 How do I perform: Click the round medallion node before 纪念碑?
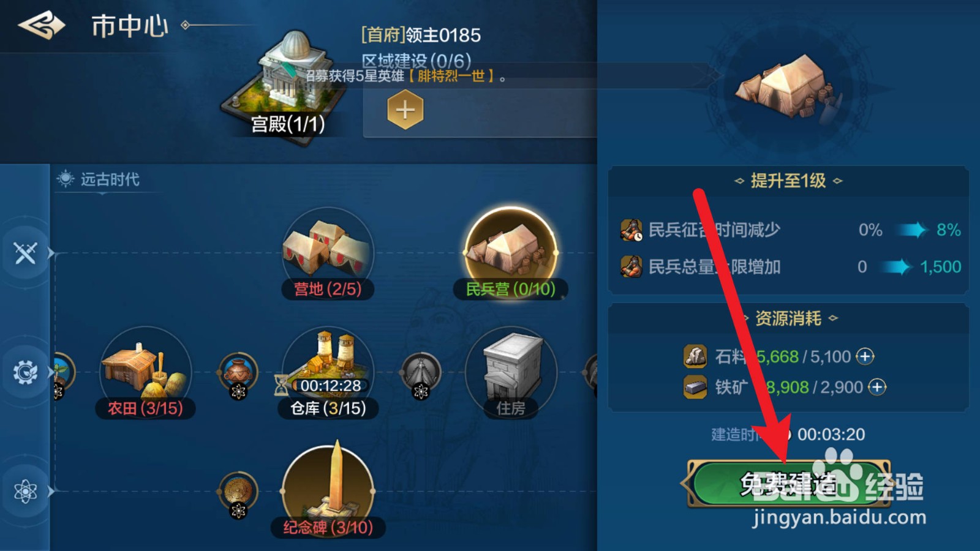238,491
